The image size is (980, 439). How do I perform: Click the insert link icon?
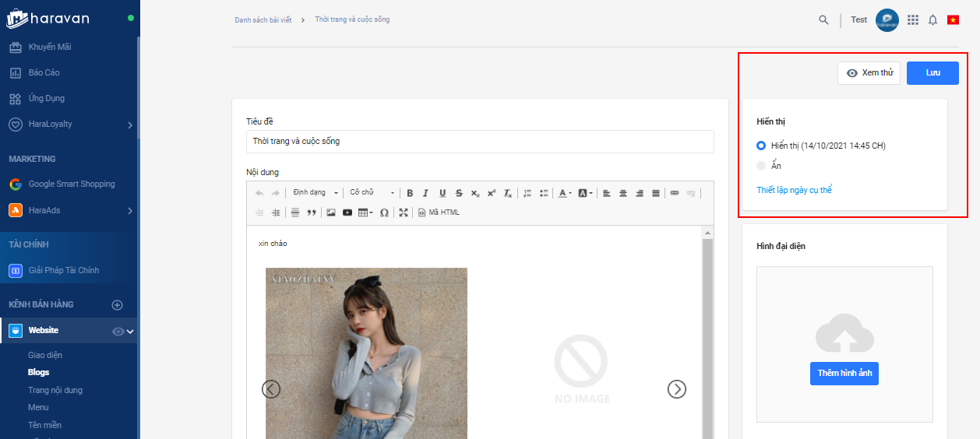click(x=675, y=193)
